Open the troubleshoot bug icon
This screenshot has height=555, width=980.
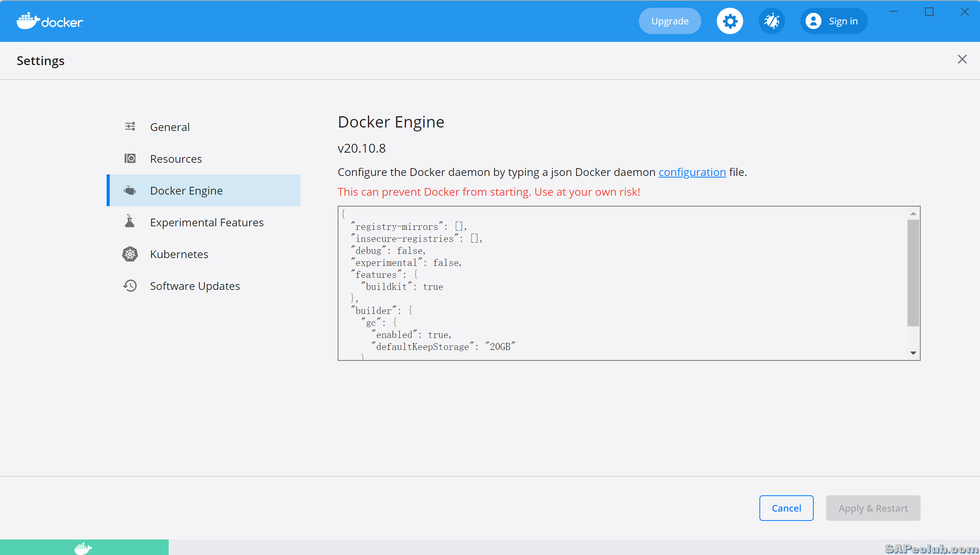pyautogui.click(x=771, y=21)
